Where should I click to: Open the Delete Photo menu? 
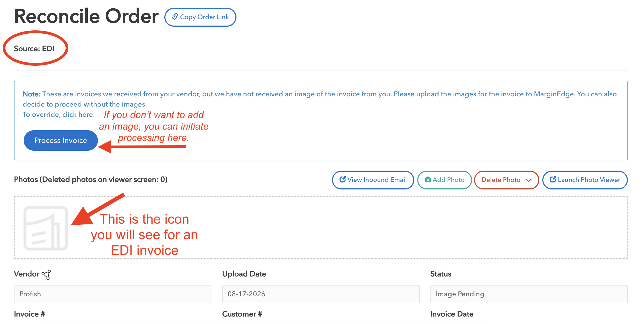pos(507,180)
